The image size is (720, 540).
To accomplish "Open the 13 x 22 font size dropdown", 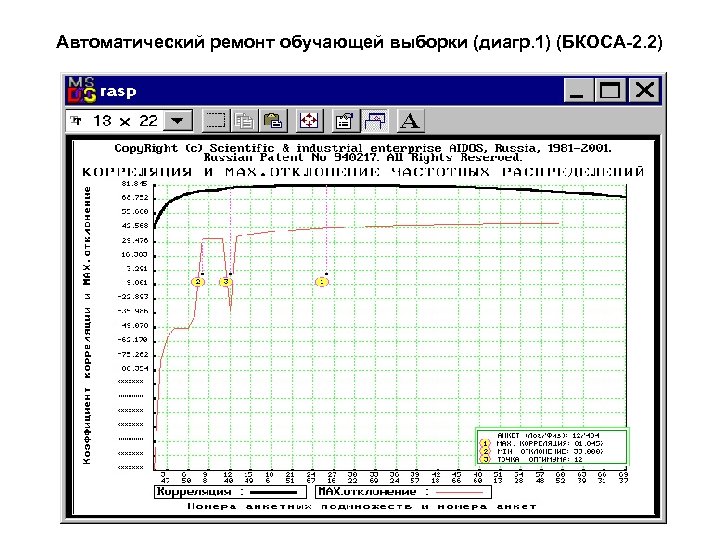I will 178,121.
